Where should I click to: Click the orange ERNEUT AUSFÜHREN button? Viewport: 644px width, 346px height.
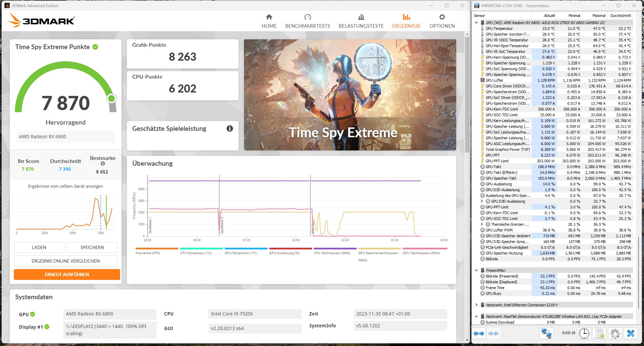[x=67, y=274]
